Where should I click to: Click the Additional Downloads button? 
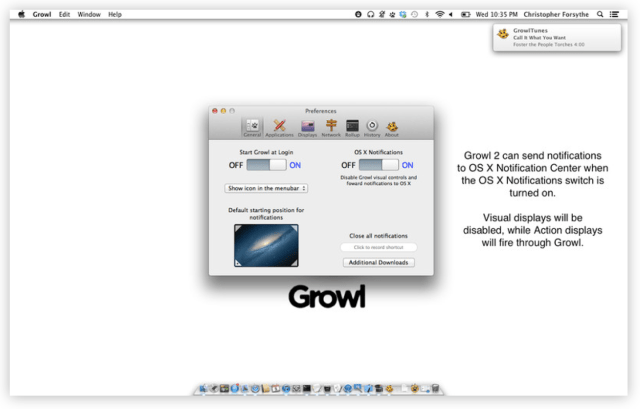point(378,262)
